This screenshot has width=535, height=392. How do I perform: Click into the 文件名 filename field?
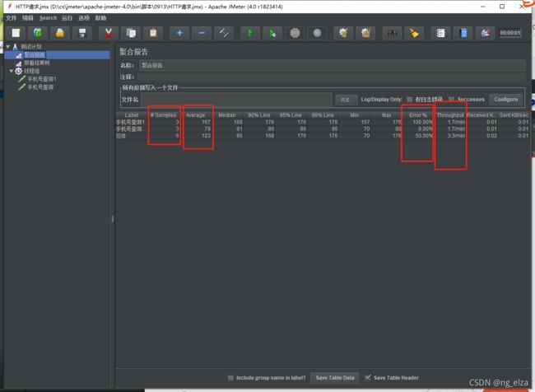[x=236, y=100]
